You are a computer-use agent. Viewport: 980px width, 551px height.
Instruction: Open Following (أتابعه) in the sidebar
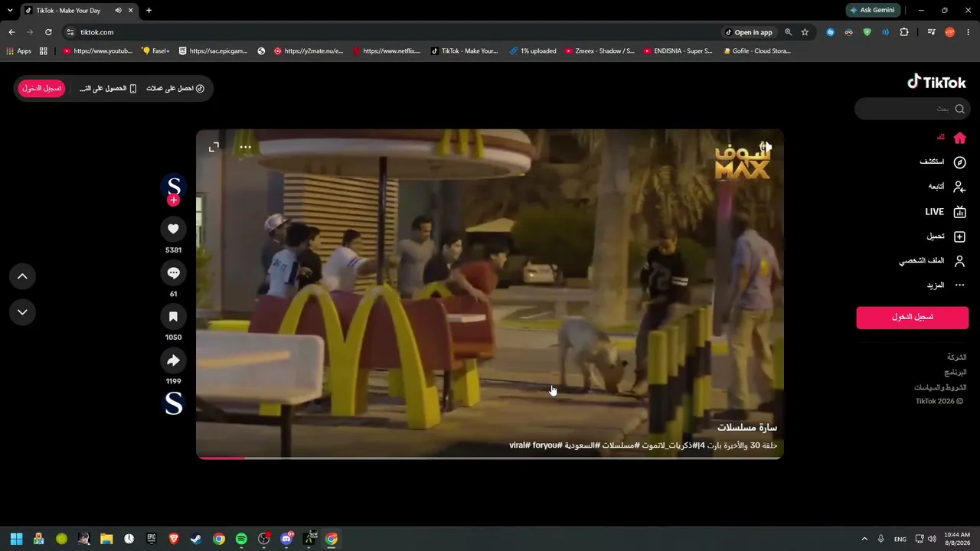[x=947, y=187]
